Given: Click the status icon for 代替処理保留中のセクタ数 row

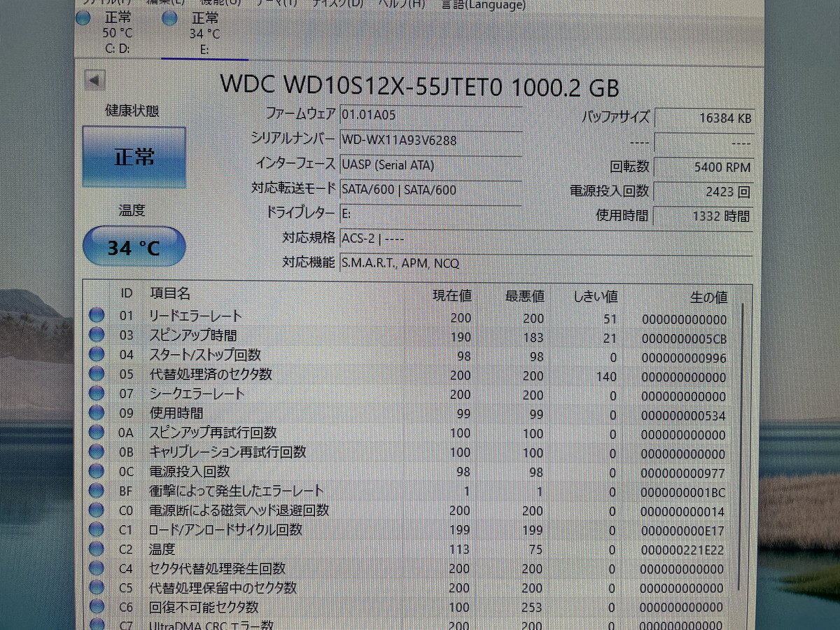Looking at the screenshot, I should [x=97, y=588].
